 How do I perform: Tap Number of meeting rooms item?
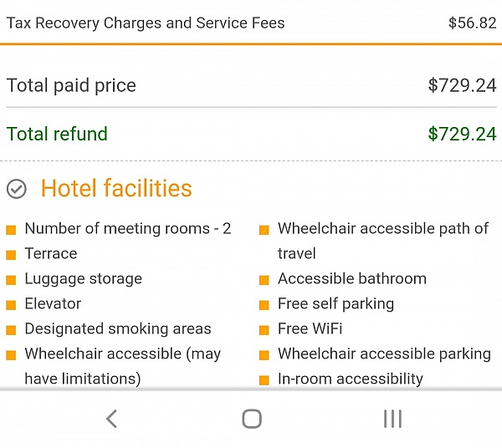click(x=128, y=228)
